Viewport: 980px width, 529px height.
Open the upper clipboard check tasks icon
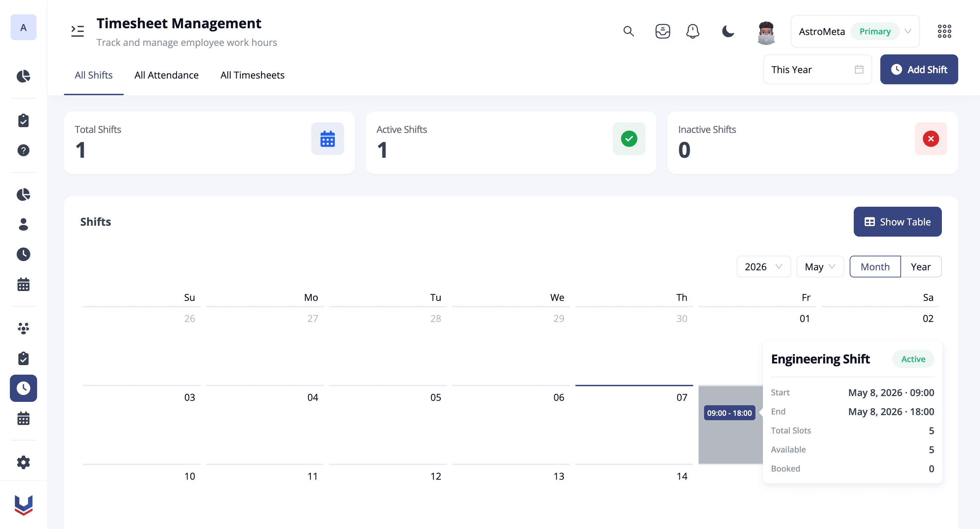click(23, 120)
